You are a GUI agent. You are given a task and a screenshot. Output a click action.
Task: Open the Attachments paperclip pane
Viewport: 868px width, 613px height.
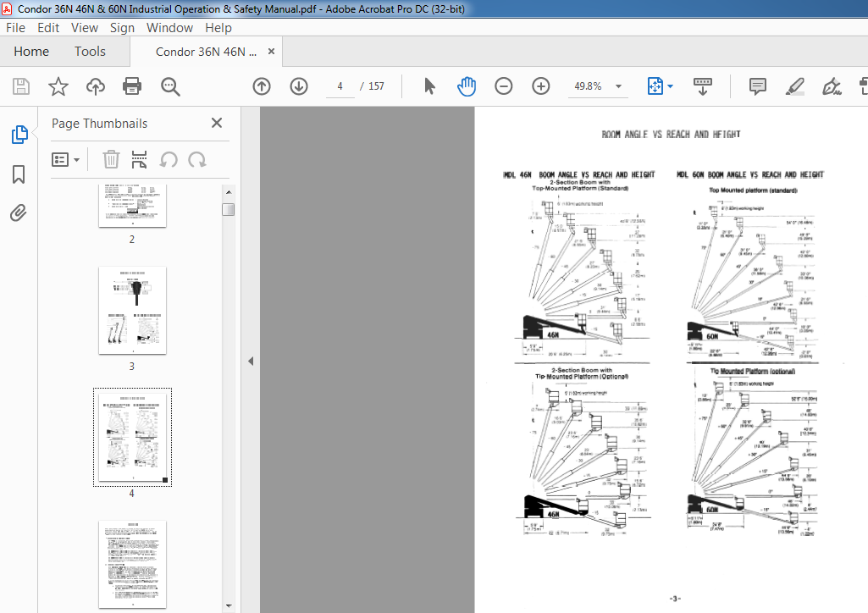[x=19, y=213]
